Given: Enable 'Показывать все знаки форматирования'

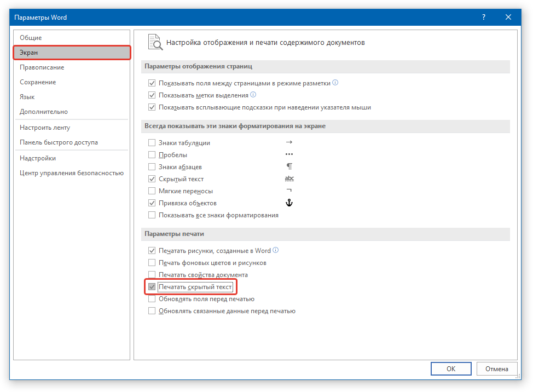Looking at the screenshot, I should click(152, 215).
